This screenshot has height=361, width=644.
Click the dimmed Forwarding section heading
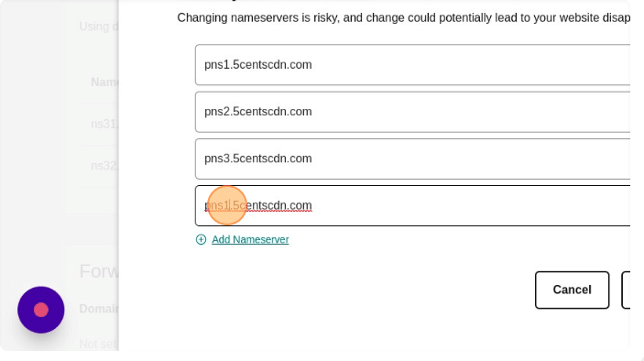pos(99,271)
